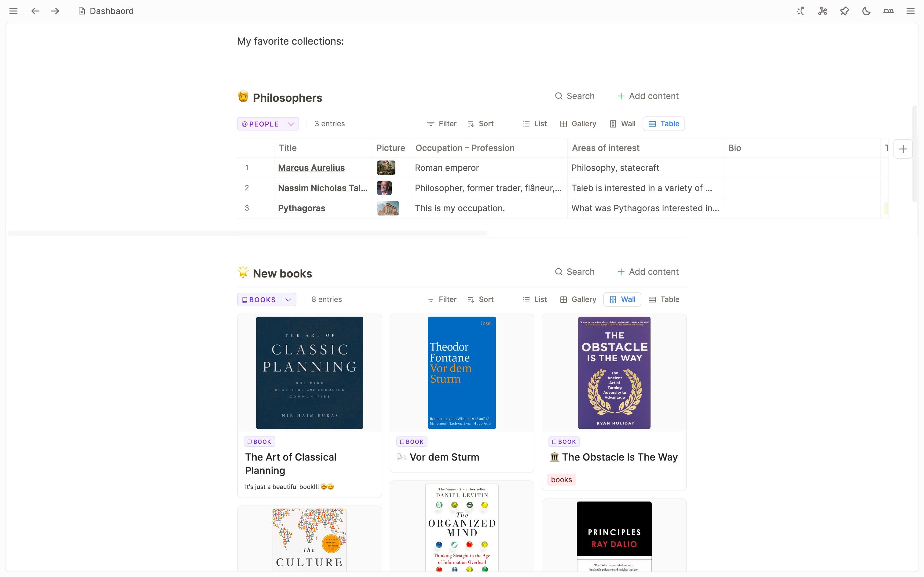The image size is (924, 577).
Task: Navigate forward with the right arrow
Action: coord(55,11)
